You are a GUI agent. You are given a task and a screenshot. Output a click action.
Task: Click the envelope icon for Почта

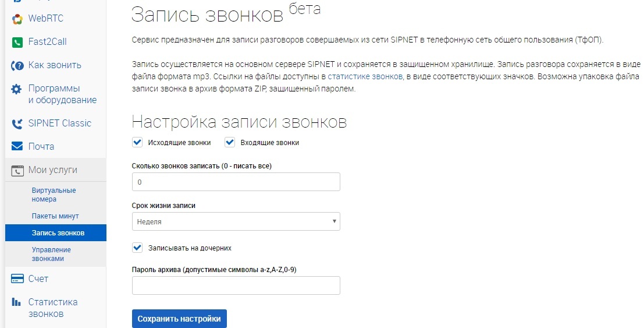pyautogui.click(x=17, y=146)
